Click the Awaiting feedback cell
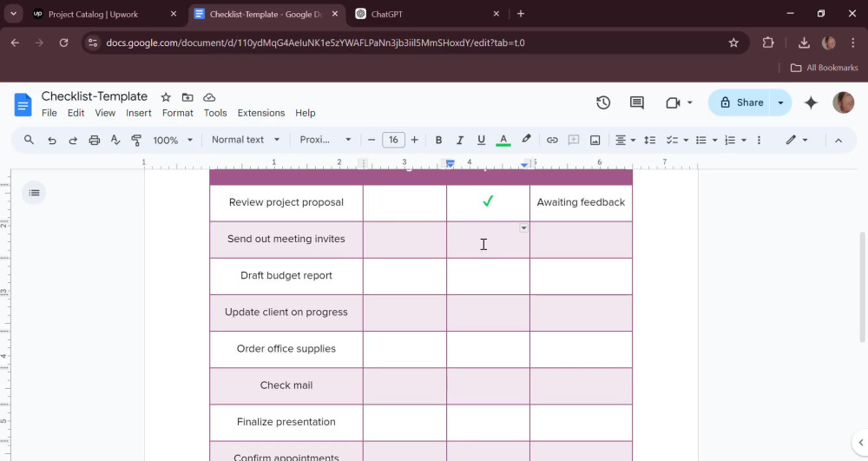Image resolution: width=868 pixels, height=461 pixels. (x=581, y=202)
